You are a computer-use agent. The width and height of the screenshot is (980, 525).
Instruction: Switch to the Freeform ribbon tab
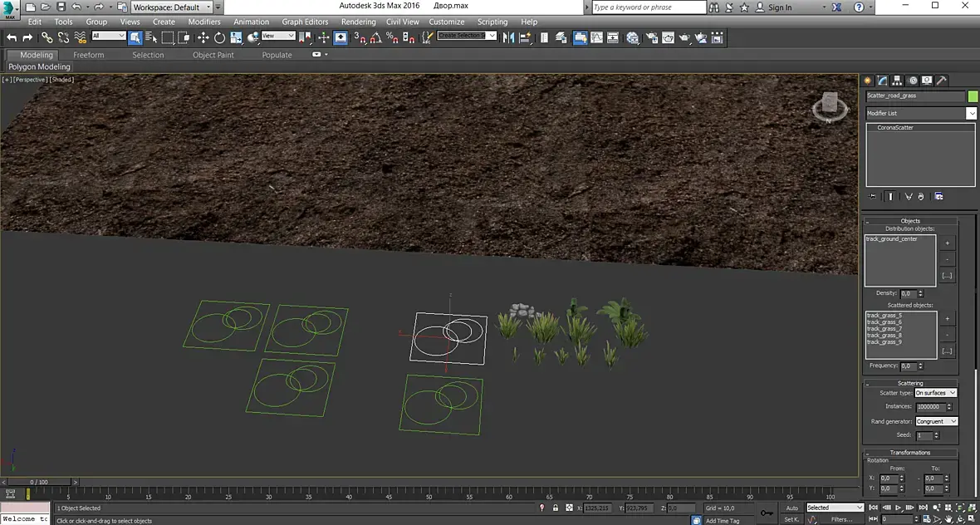89,55
